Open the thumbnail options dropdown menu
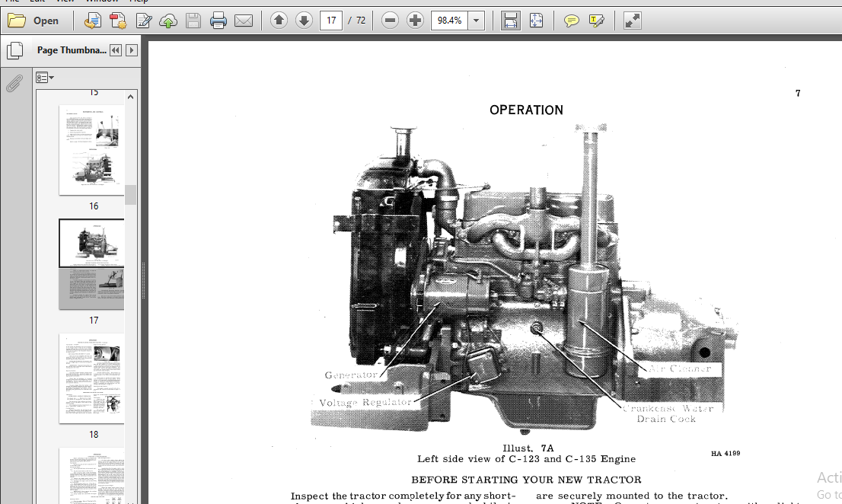This screenshot has width=842, height=504. point(45,78)
